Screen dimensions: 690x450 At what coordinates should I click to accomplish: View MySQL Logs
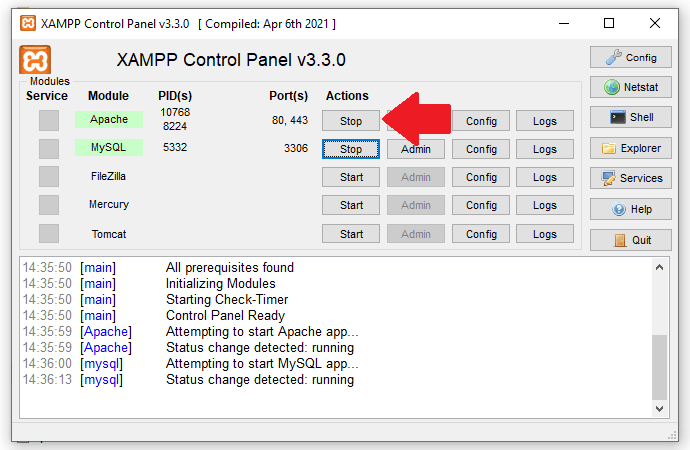545,149
